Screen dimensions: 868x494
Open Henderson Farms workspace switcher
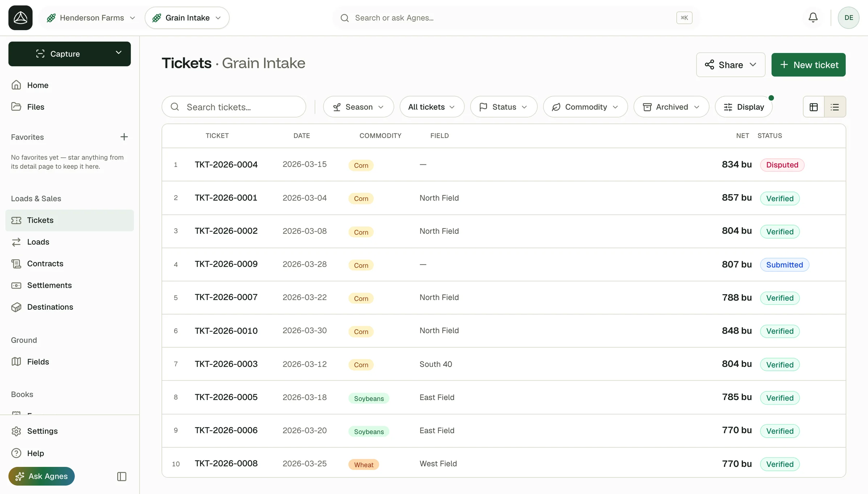[x=91, y=18]
